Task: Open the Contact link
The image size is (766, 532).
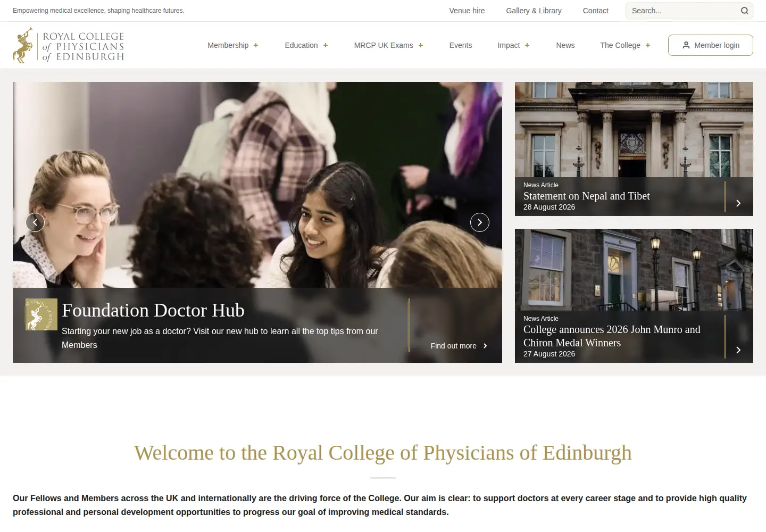Action: tap(596, 11)
